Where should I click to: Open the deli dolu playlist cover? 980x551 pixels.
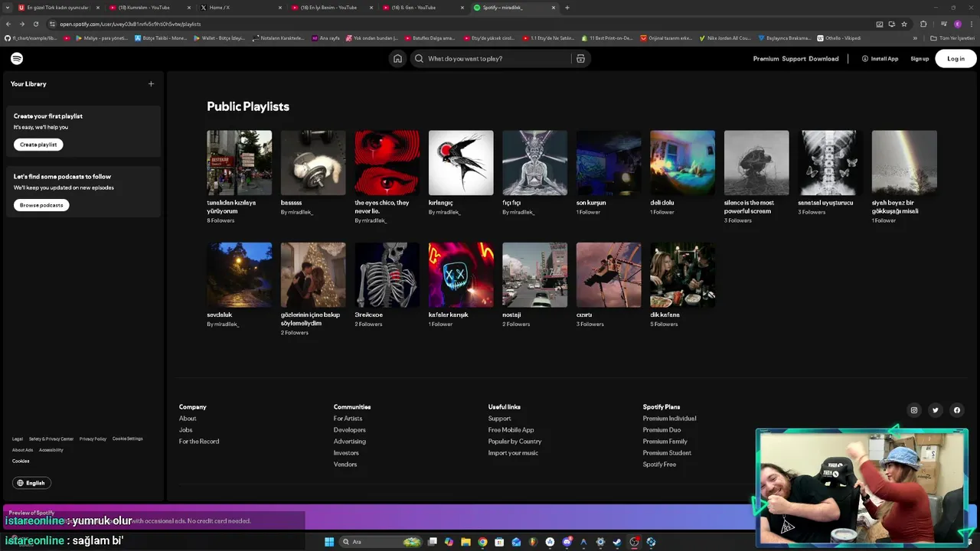(682, 163)
